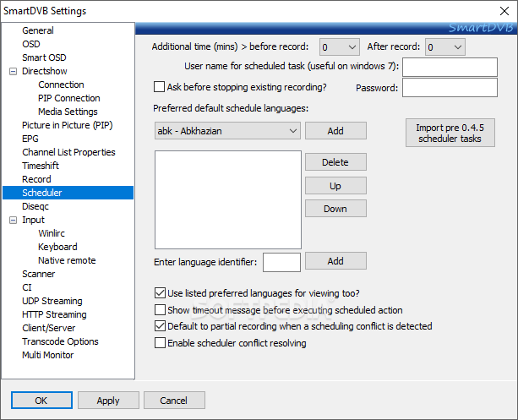The width and height of the screenshot is (518, 420).
Task: Enable scheduler conflict resolving checkbox
Action: [x=160, y=343]
